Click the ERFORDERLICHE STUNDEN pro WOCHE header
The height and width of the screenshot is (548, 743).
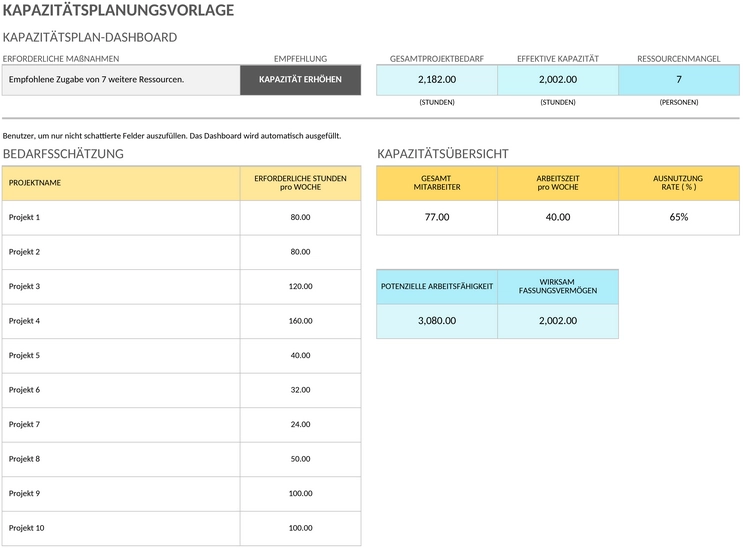tap(300, 183)
